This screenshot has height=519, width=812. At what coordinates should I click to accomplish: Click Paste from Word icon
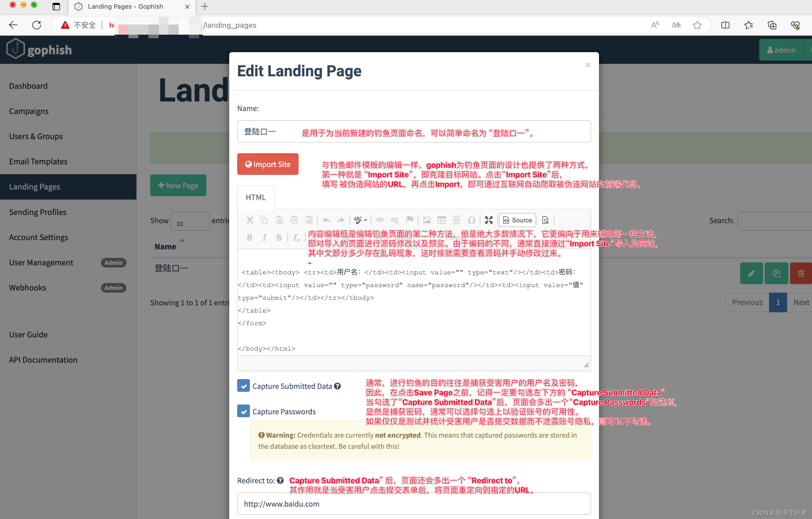coord(309,220)
